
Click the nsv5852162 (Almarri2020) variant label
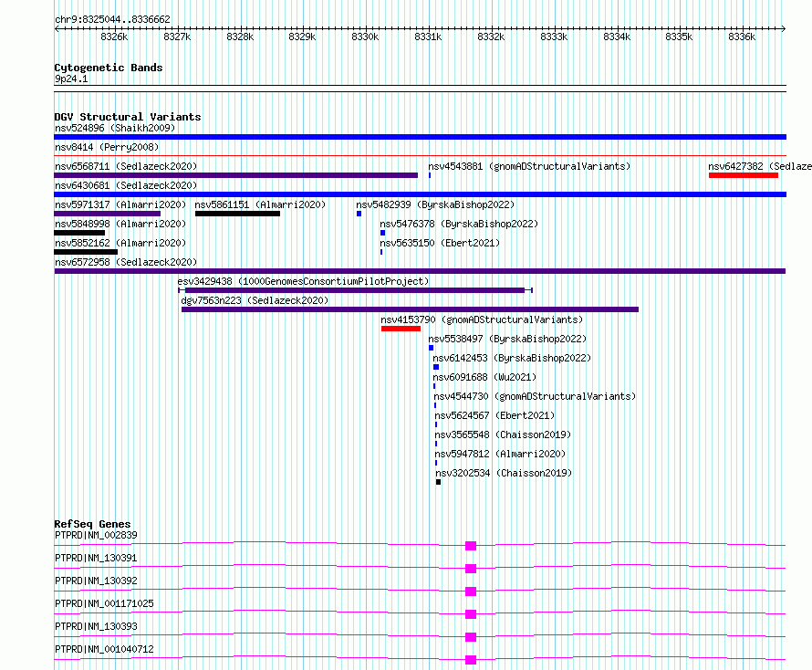120,243
